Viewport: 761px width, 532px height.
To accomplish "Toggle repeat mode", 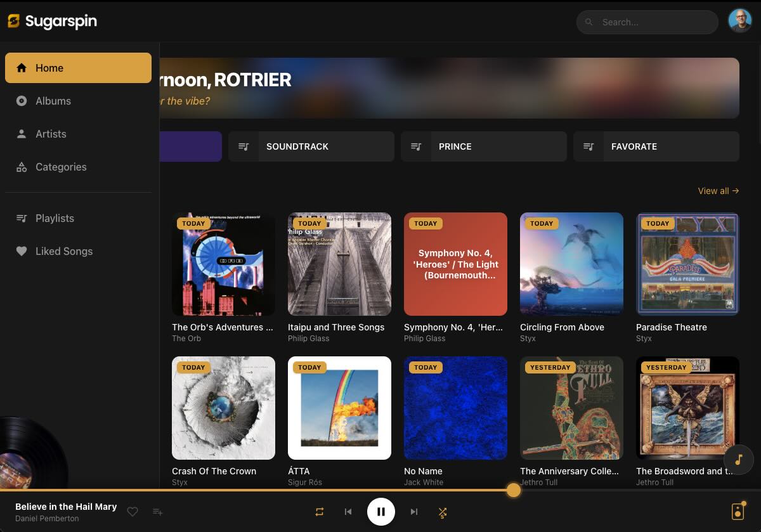I will 320,512.
